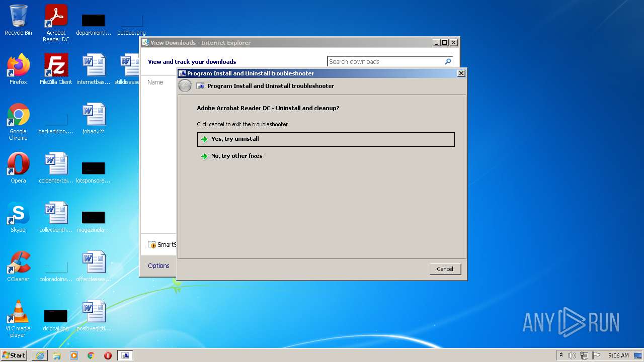
Task: Open the Start menu
Action: (14, 355)
